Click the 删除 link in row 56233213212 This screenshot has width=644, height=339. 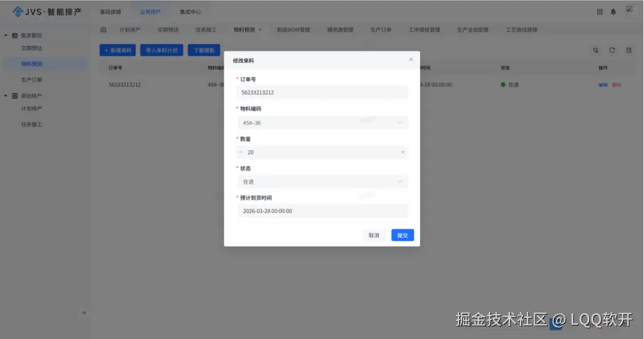616,84
